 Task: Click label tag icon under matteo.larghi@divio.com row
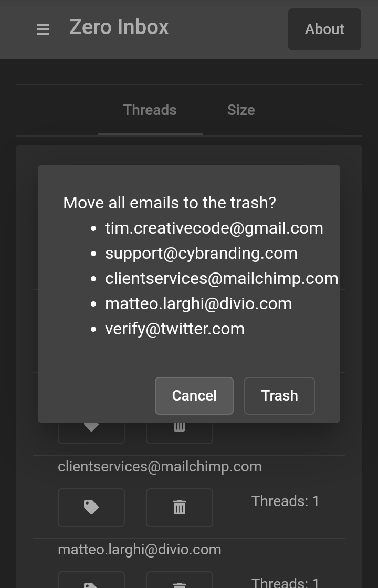pyautogui.click(x=91, y=581)
